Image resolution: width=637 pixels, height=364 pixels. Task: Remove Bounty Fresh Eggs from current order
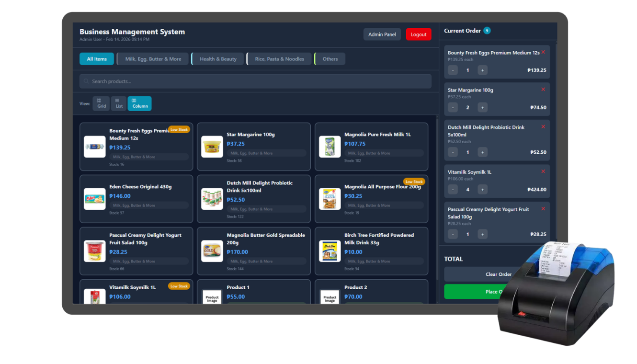tap(543, 52)
